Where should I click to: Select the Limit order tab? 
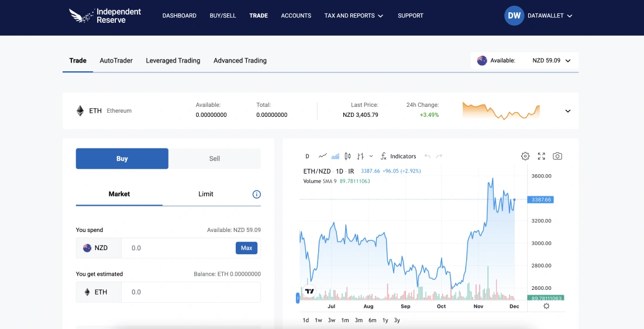(x=206, y=194)
